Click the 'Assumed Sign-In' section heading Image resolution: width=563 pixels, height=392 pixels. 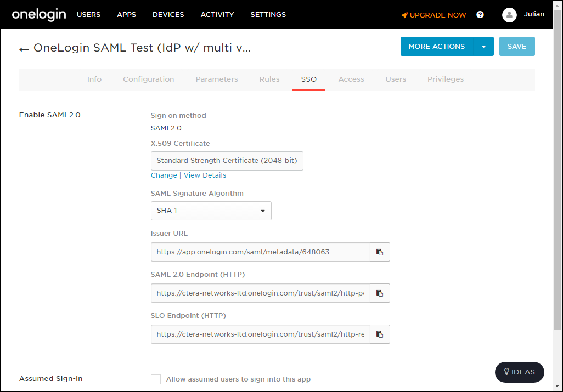[x=51, y=379]
